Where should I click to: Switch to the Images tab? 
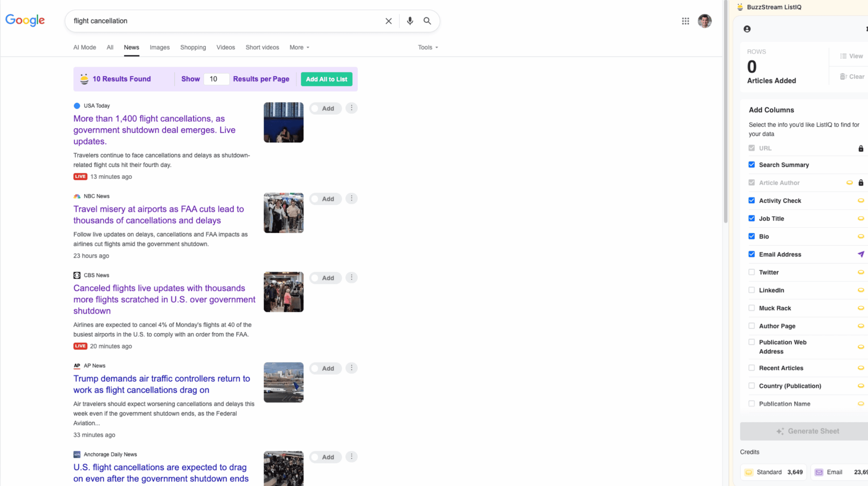(159, 47)
